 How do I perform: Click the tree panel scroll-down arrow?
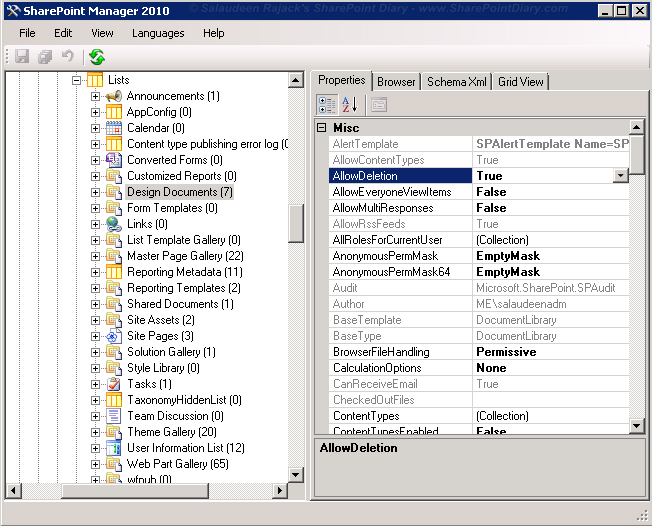click(x=295, y=475)
